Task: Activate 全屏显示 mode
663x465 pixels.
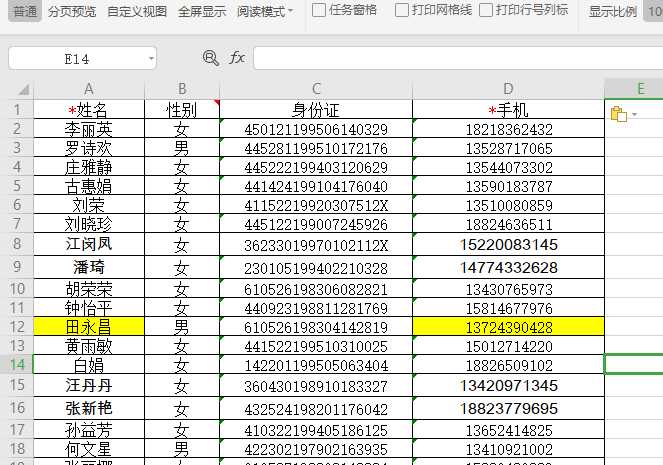Action: click(x=202, y=11)
